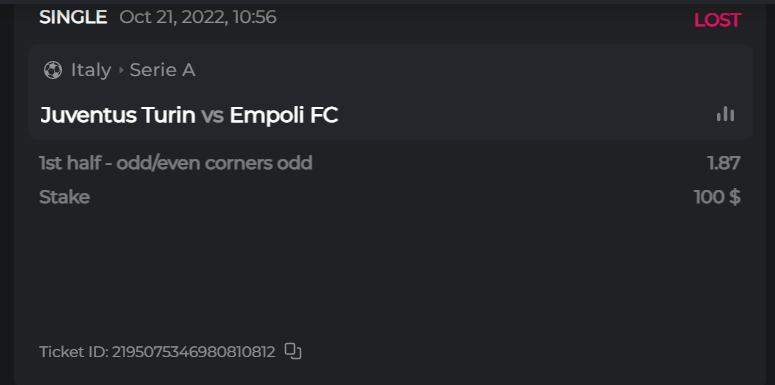The image size is (775, 385).
Task: Copy the Ticket ID with the copy icon
Action: coord(293,351)
